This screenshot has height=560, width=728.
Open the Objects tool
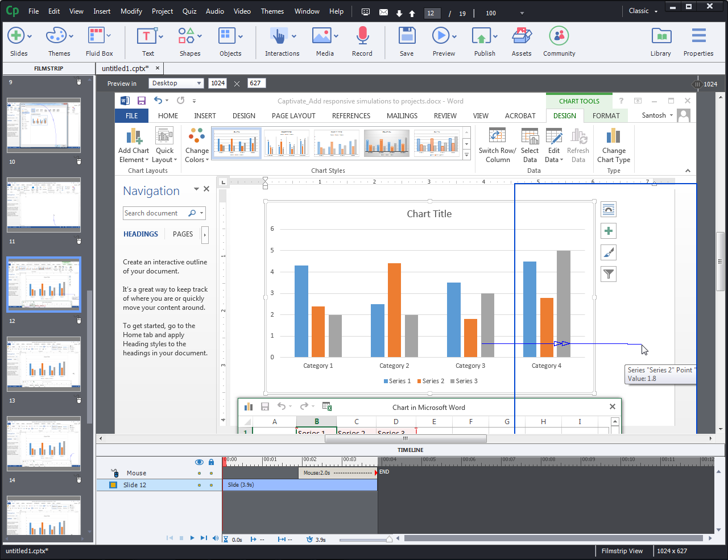227,36
